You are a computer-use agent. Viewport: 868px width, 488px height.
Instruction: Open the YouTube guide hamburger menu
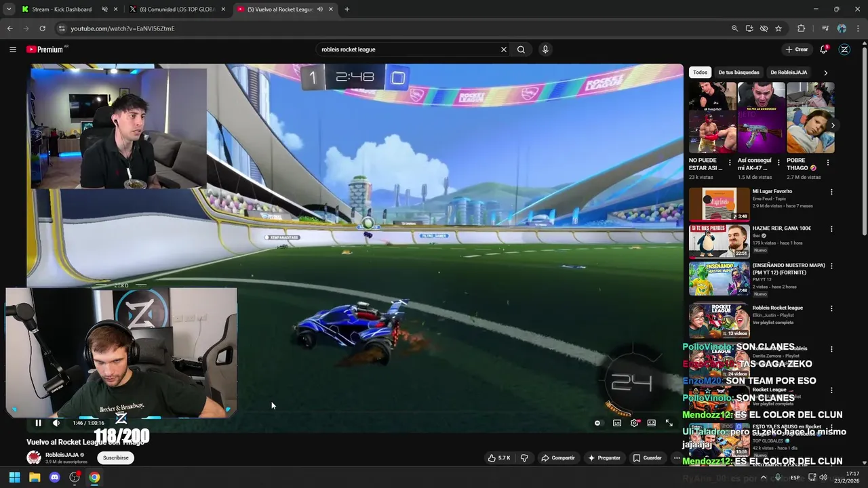point(12,49)
